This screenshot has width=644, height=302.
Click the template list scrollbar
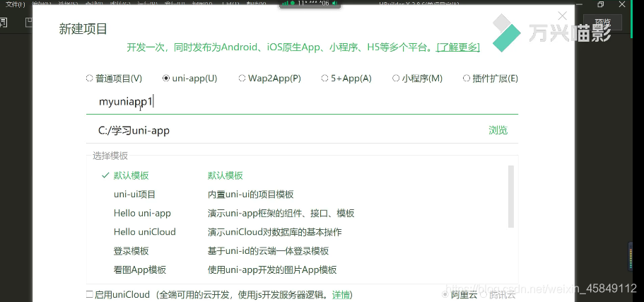click(511, 197)
